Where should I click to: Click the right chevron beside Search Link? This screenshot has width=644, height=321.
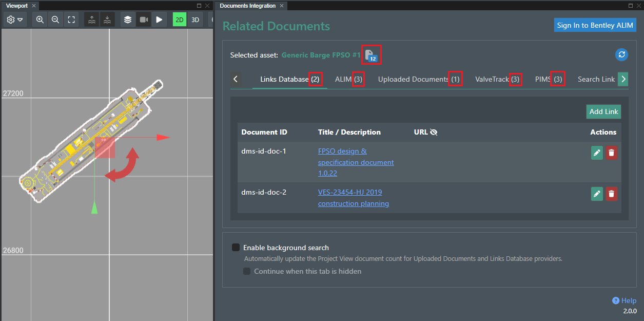tap(623, 79)
